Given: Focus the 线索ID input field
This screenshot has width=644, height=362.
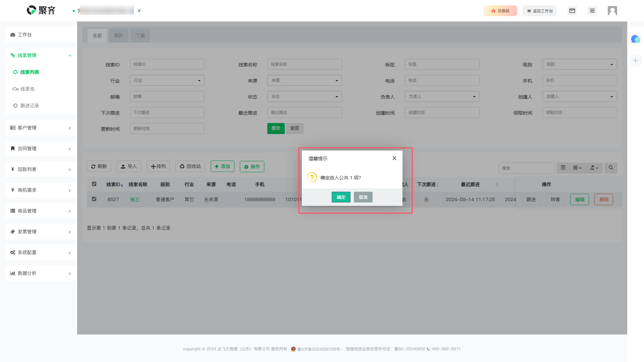Looking at the screenshot, I should [167, 64].
